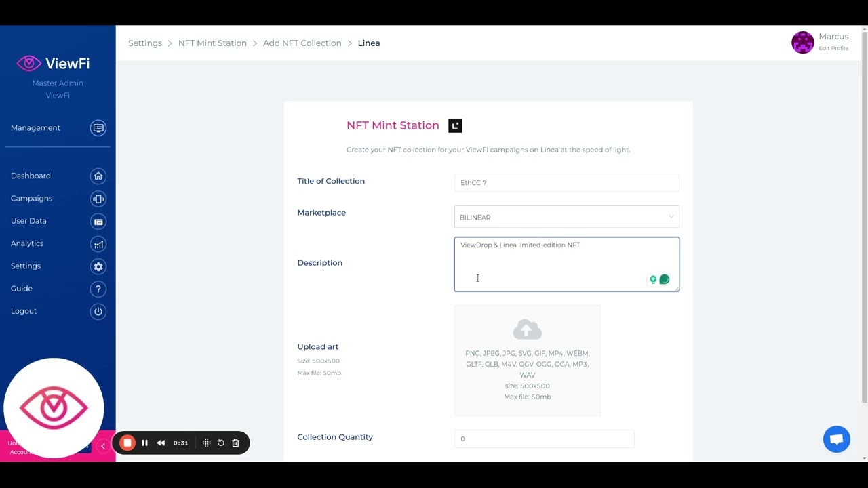Screen dimensions: 868x488
Task: Go to Dashboard in sidebar
Action: 31,176
